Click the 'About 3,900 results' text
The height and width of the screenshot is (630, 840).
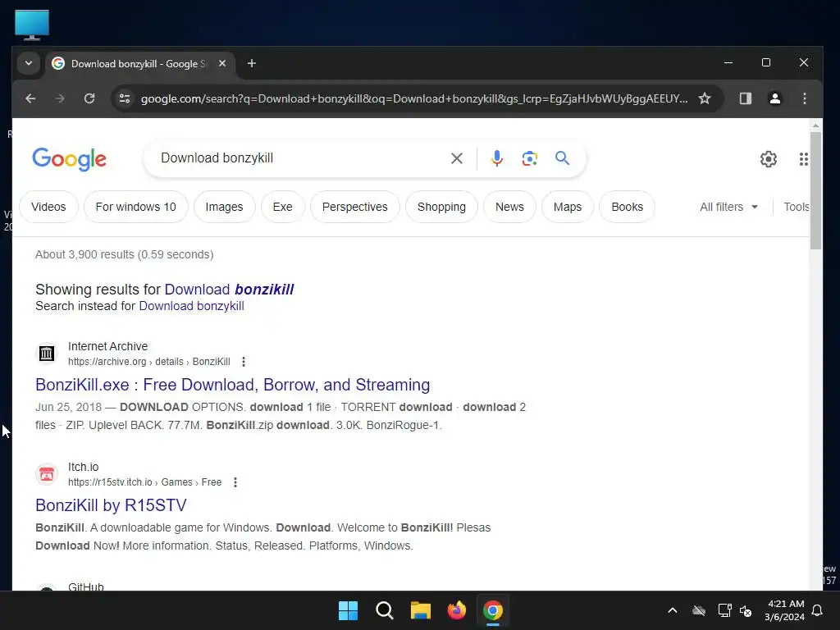[125, 254]
